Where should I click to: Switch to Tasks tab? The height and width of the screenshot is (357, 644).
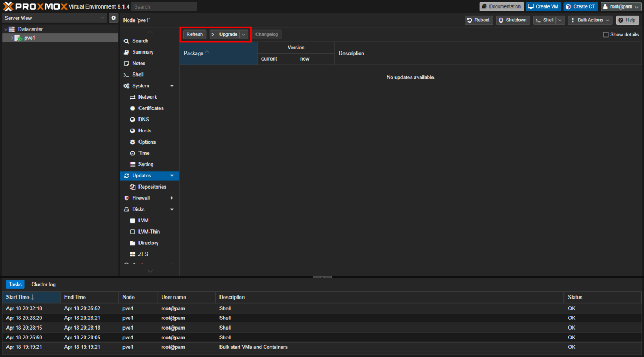(x=15, y=284)
